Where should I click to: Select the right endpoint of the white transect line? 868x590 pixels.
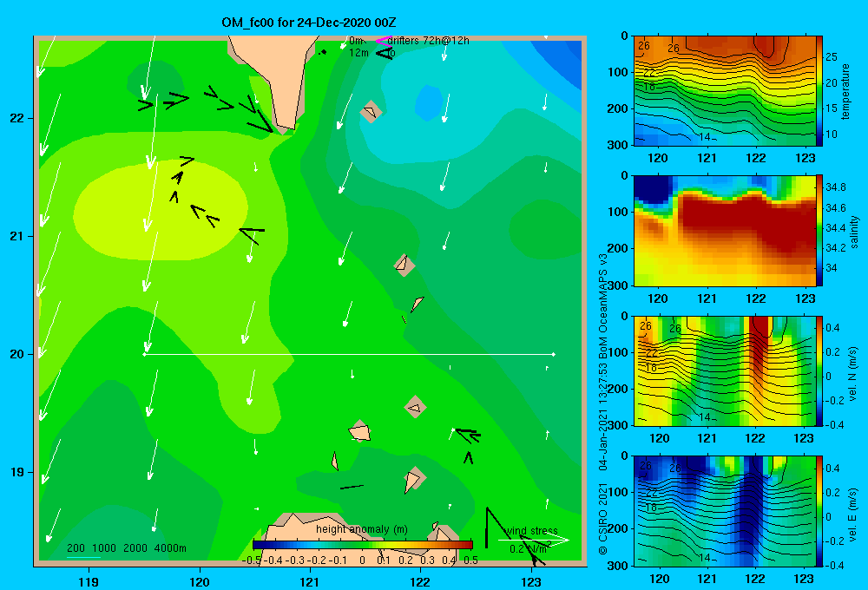point(554,354)
